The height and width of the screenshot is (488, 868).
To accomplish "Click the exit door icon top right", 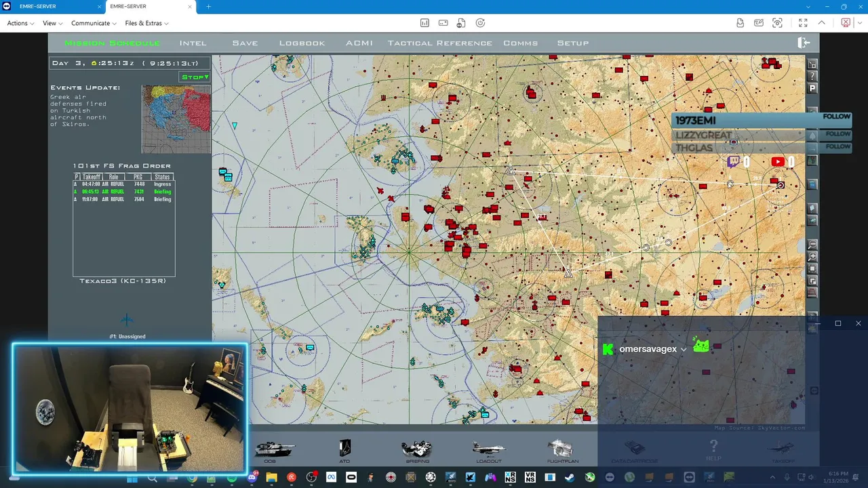I will [804, 43].
